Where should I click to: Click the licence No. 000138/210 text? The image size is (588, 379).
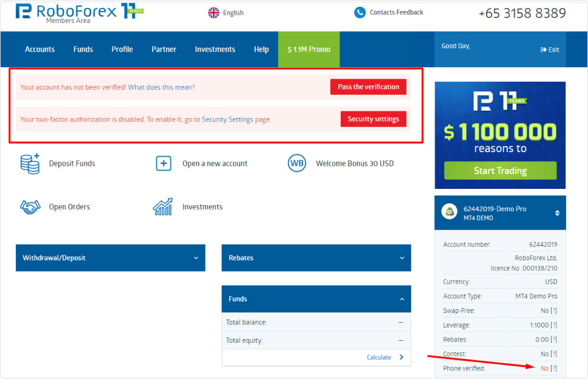click(524, 268)
